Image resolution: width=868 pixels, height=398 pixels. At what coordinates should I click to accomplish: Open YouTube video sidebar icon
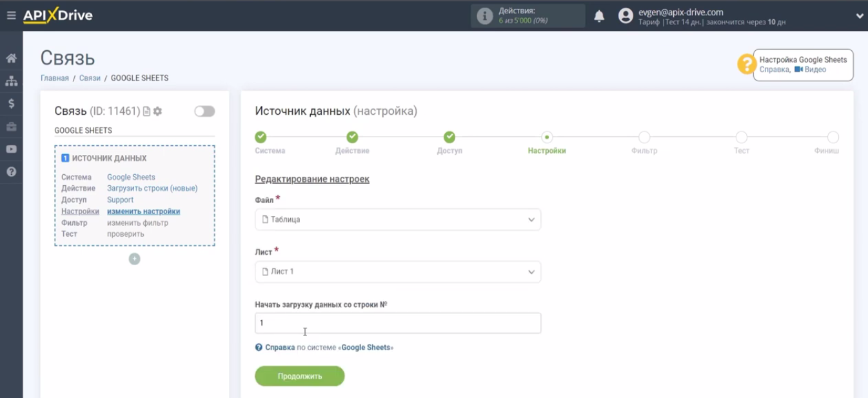point(11,149)
